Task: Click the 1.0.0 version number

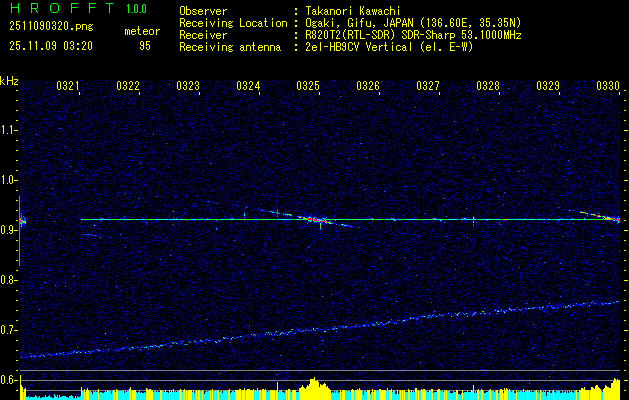Action: point(138,10)
